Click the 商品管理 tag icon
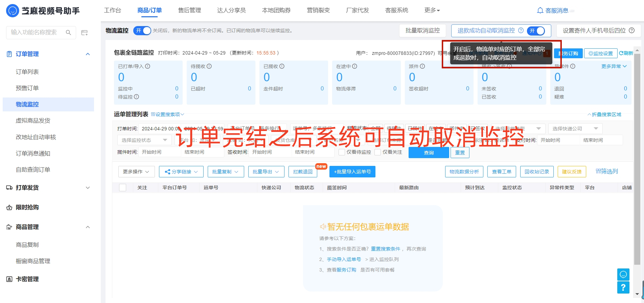The height and width of the screenshot is (303, 644). (9, 227)
